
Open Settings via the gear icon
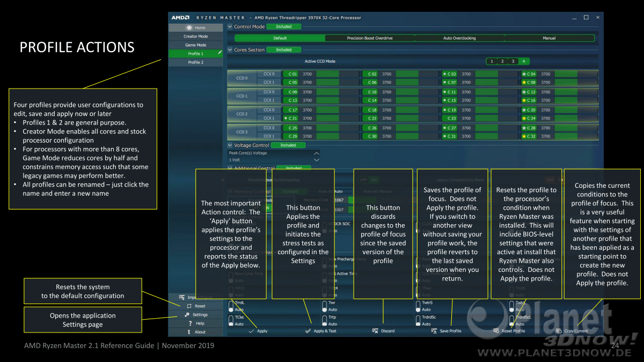click(x=187, y=315)
